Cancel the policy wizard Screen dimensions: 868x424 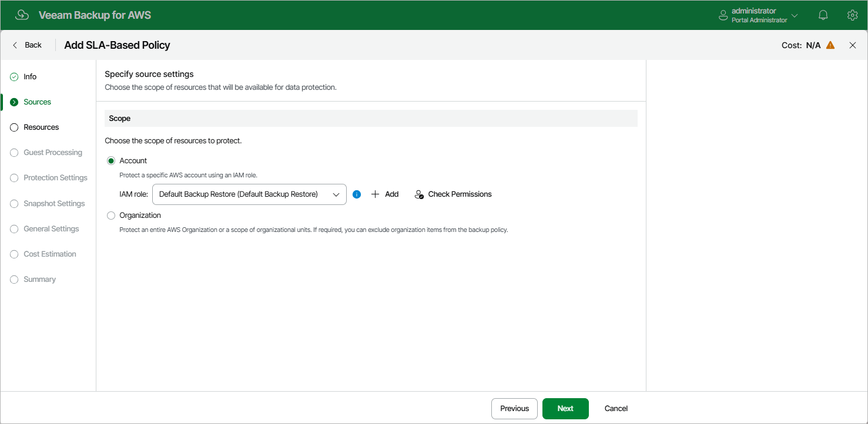click(616, 409)
